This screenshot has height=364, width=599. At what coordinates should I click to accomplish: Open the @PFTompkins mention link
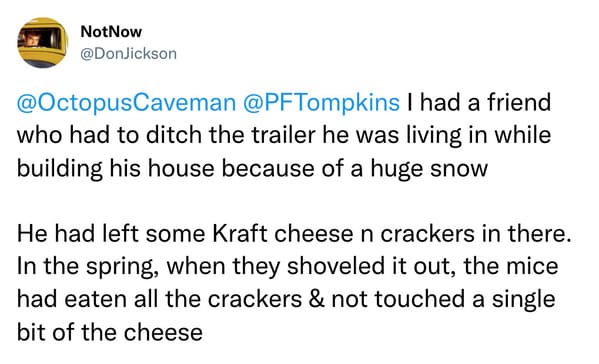[x=321, y=104]
